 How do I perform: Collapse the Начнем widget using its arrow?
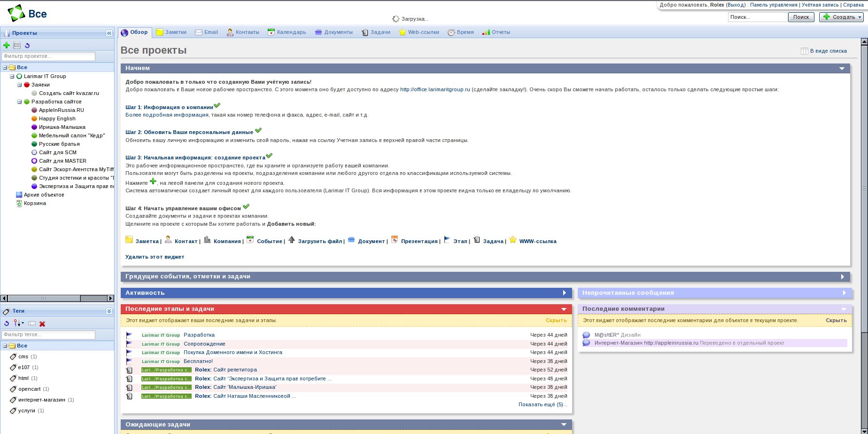pos(842,69)
